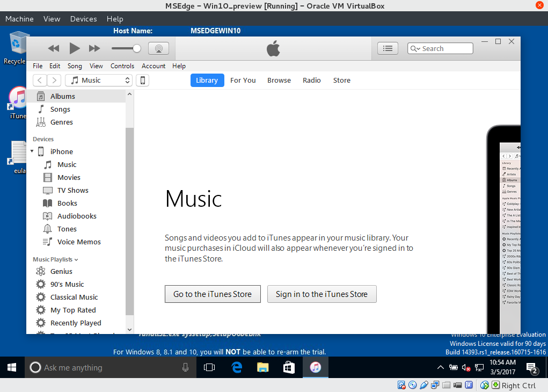Open the Account menu
Image resolution: width=548 pixels, height=392 pixels.
[x=154, y=66]
